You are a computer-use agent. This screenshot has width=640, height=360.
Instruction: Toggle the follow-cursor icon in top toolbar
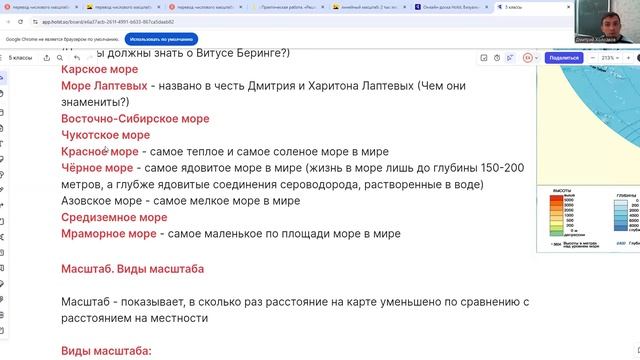510,58
